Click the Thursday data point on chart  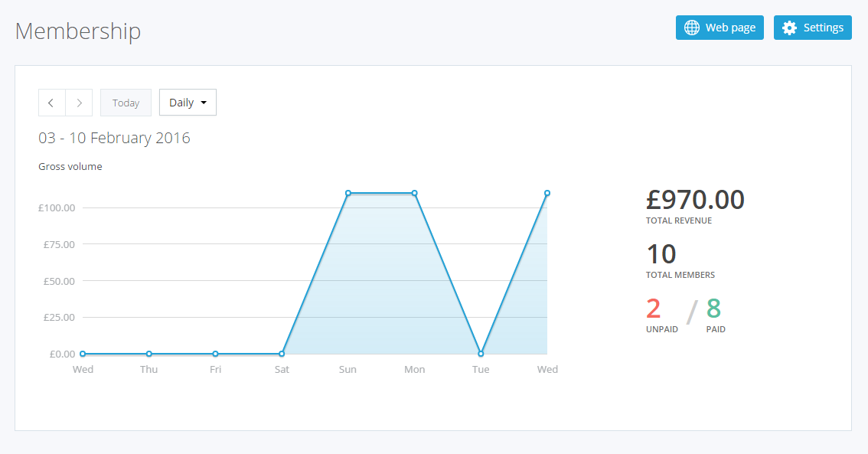[x=149, y=354]
